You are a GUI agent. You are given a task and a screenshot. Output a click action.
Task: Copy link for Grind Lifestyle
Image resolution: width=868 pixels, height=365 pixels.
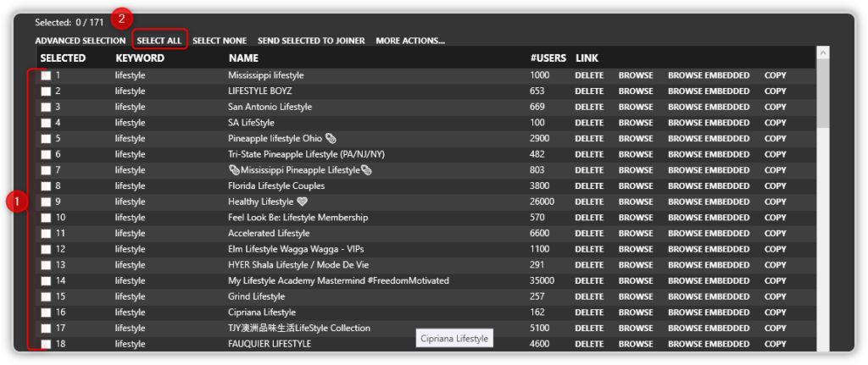(776, 297)
